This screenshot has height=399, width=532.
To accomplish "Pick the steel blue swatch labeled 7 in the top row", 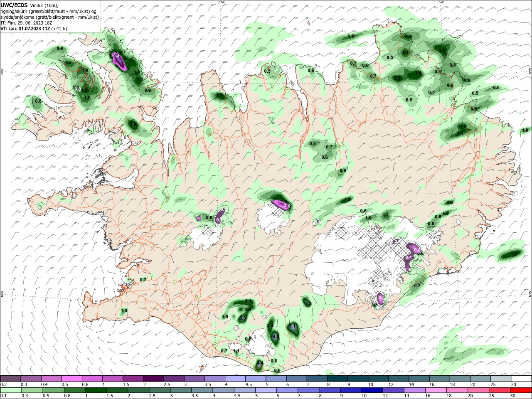I will tap(317, 378).
